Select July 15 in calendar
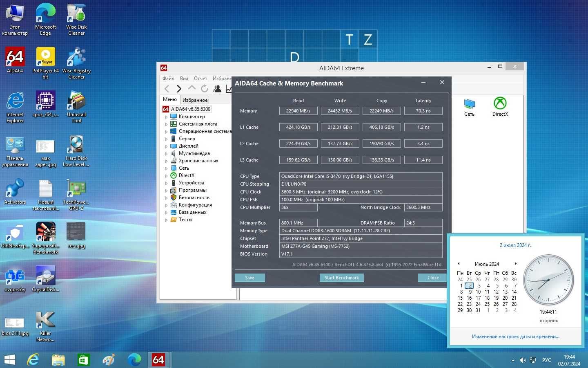Viewport: 588px width, 368px height. [x=460, y=298]
